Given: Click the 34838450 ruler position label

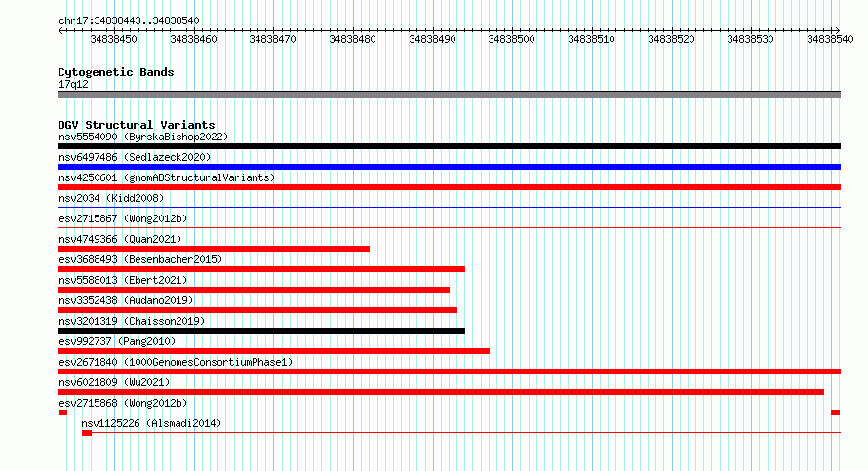Looking at the screenshot, I should click(x=113, y=39).
